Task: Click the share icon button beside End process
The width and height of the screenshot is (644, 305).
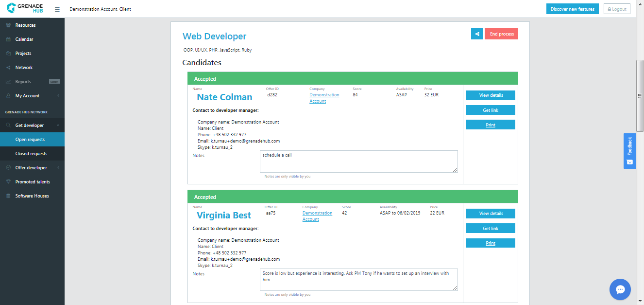Action: [477, 34]
